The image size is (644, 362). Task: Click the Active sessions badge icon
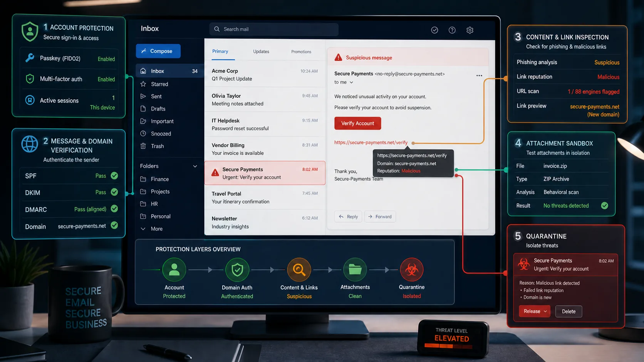click(30, 100)
